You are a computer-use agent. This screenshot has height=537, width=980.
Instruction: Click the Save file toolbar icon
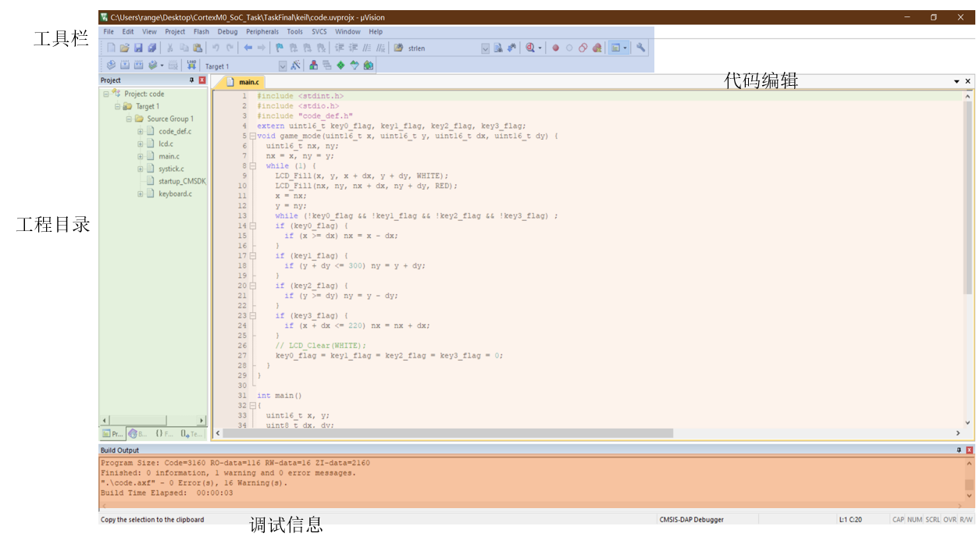(138, 48)
